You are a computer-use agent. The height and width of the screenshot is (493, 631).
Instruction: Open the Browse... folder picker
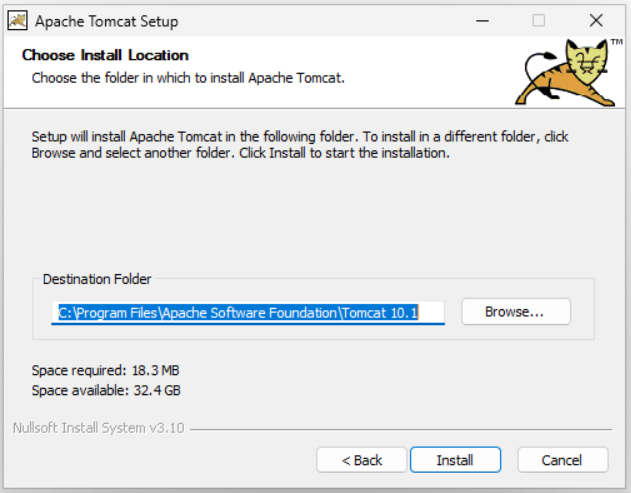coord(515,312)
